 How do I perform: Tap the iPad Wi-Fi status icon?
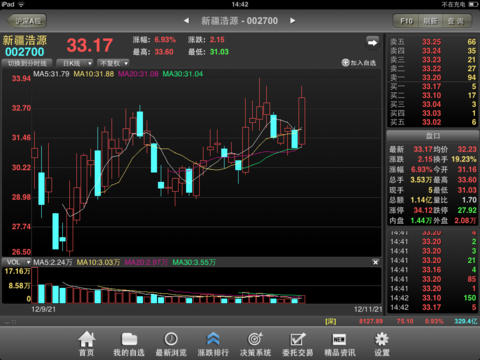coord(21,4)
